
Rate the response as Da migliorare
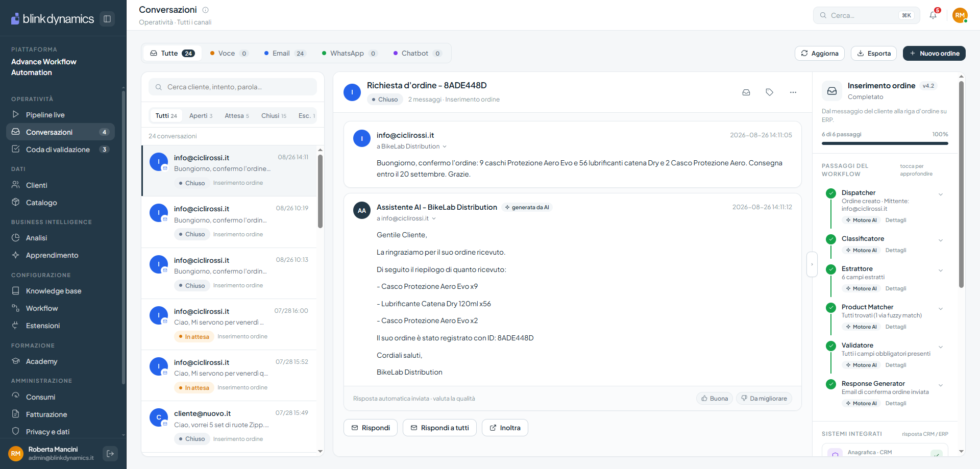[764, 399]
